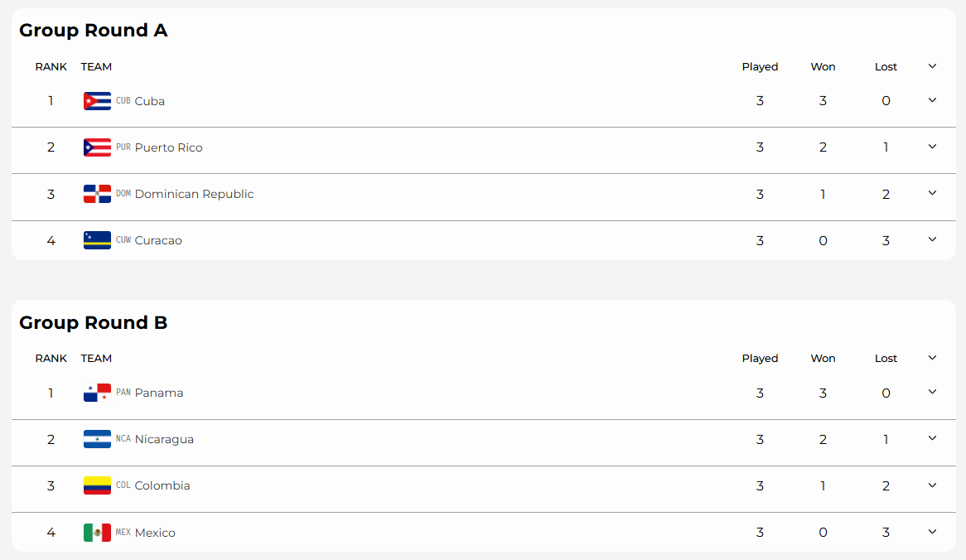Click the Nicaragua flag icon
This screenshot has width=966, height=560.
97,439
